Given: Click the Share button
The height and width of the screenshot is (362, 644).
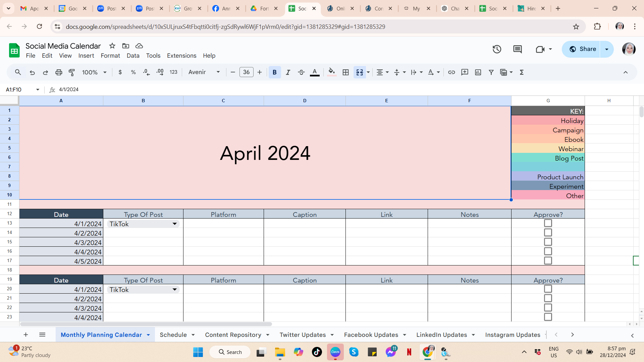Looking at the screenshot, I should (583, 49).
